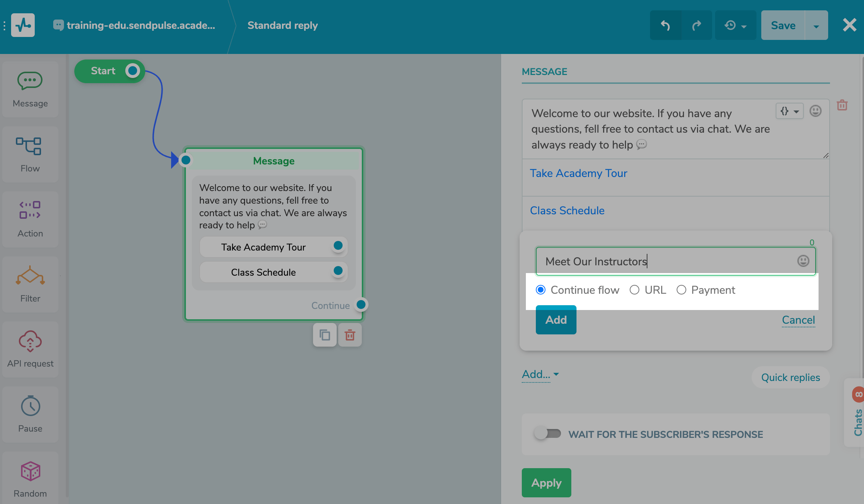Select the API request element
The width and height of the screenshot is (864, 504).
click(x=30, y=349)
